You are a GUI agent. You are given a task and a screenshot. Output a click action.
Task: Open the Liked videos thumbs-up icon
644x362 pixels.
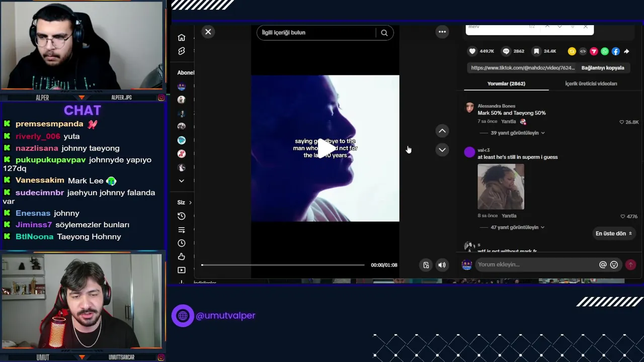tap(182, 257)
